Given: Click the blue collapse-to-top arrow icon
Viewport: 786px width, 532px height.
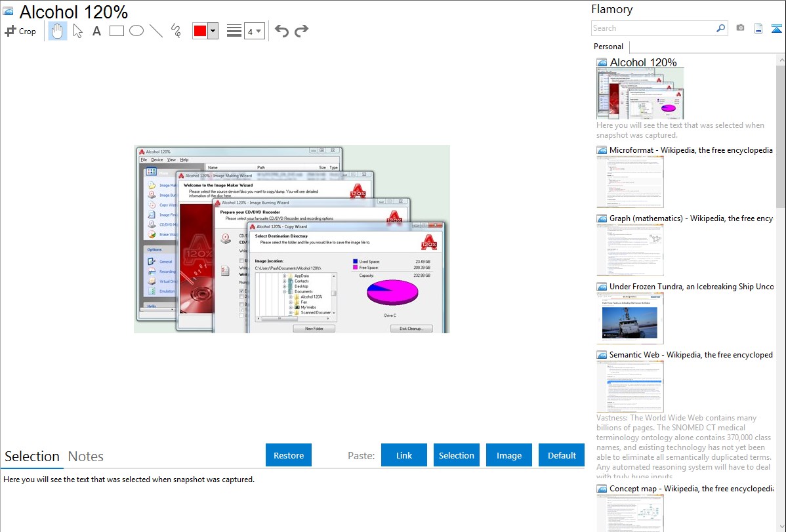Looking at the screenshot, I should pyautogui.click(x=776, y=28).
